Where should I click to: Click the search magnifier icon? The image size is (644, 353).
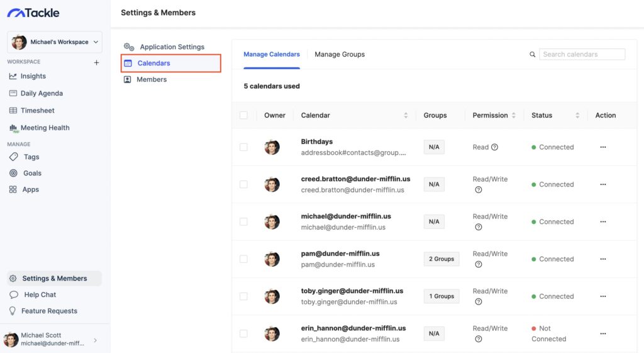pos(532,54)
